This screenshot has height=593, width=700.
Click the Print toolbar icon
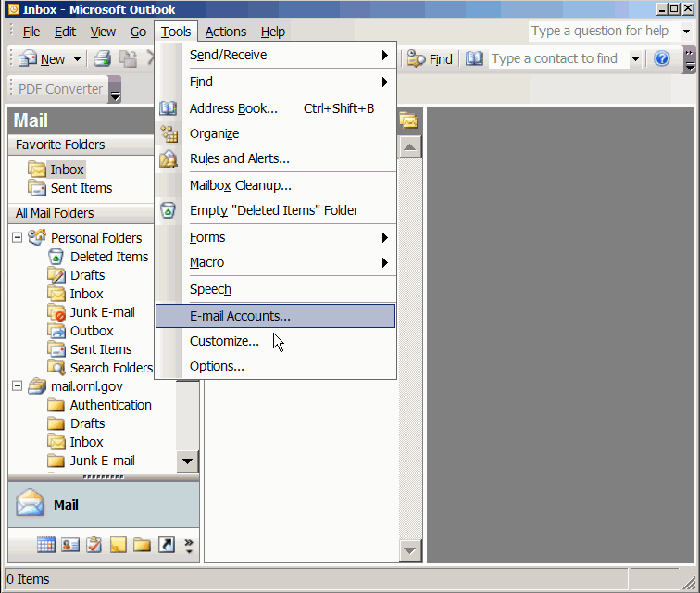click(102, 58)
